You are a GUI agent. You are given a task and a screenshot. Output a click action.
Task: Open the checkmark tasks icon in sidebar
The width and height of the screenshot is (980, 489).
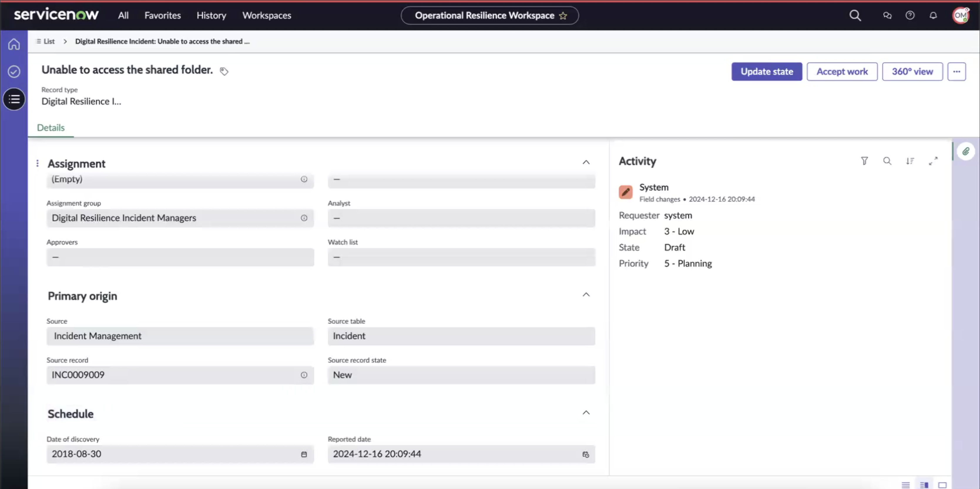[14, 71]
